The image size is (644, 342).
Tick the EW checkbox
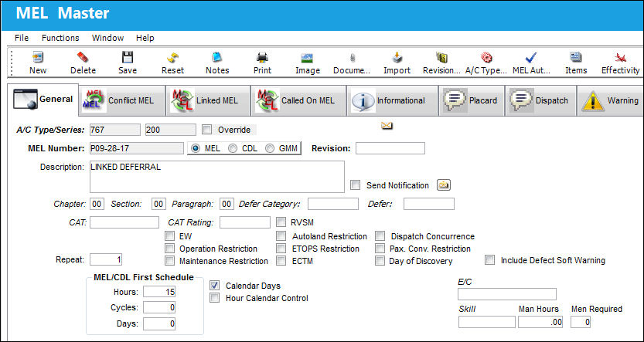169,236
